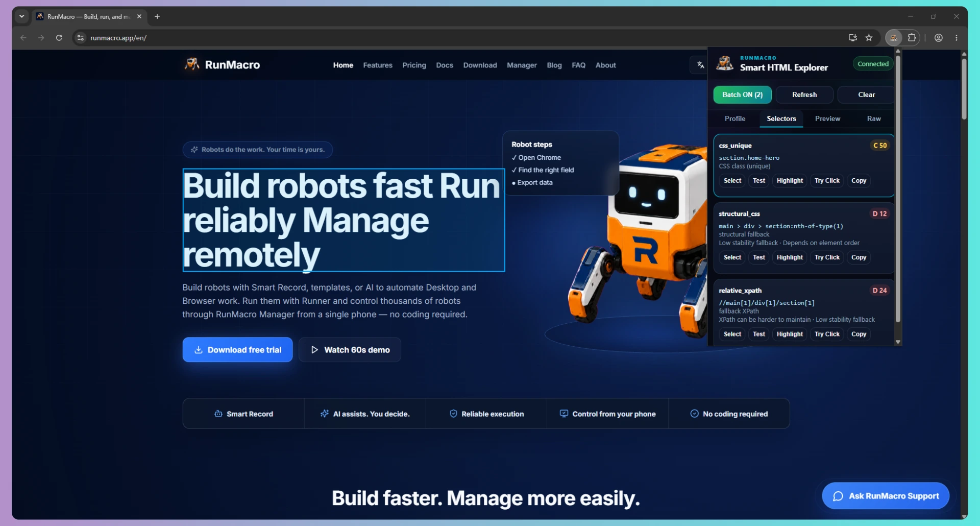Toggle Batch ON (2) mode
The height and width of the screenshot is (526, 980).
tap(742, 94)
